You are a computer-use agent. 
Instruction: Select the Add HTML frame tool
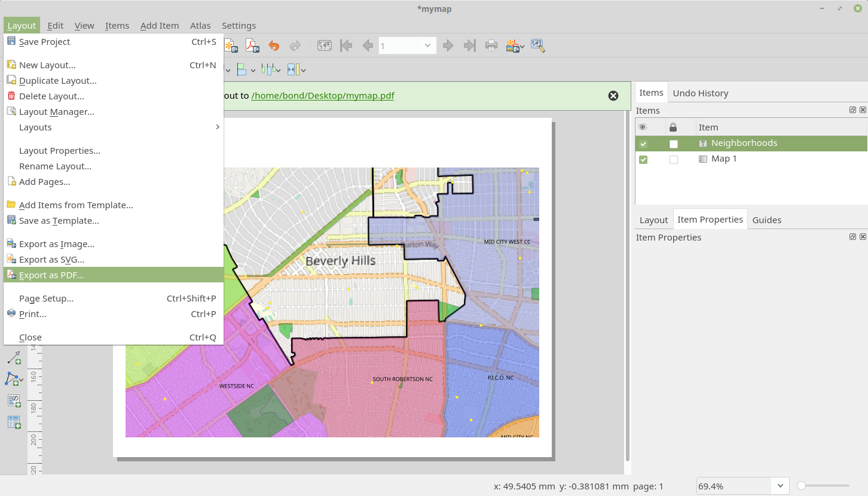click(14, 400)
